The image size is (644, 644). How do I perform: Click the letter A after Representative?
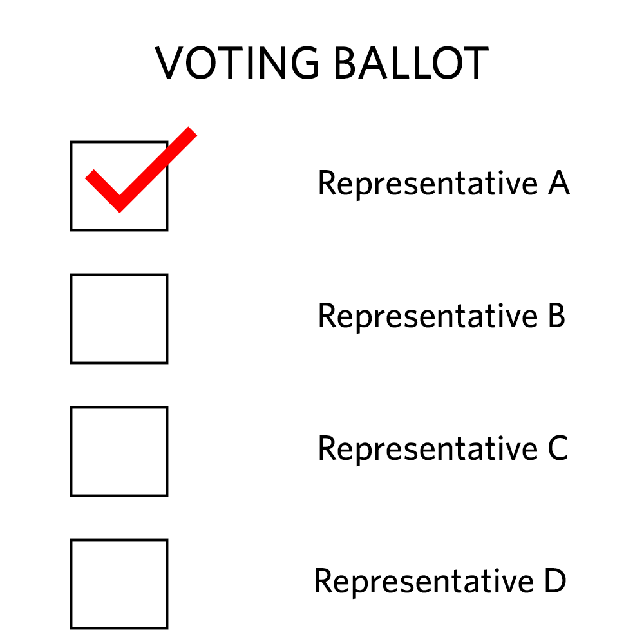pos(559,183)
